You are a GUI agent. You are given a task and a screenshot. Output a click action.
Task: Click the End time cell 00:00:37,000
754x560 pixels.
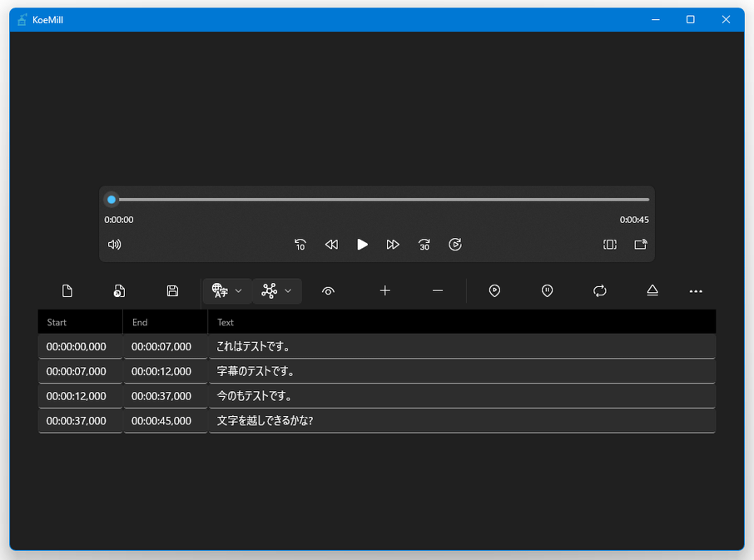point(165,396)
